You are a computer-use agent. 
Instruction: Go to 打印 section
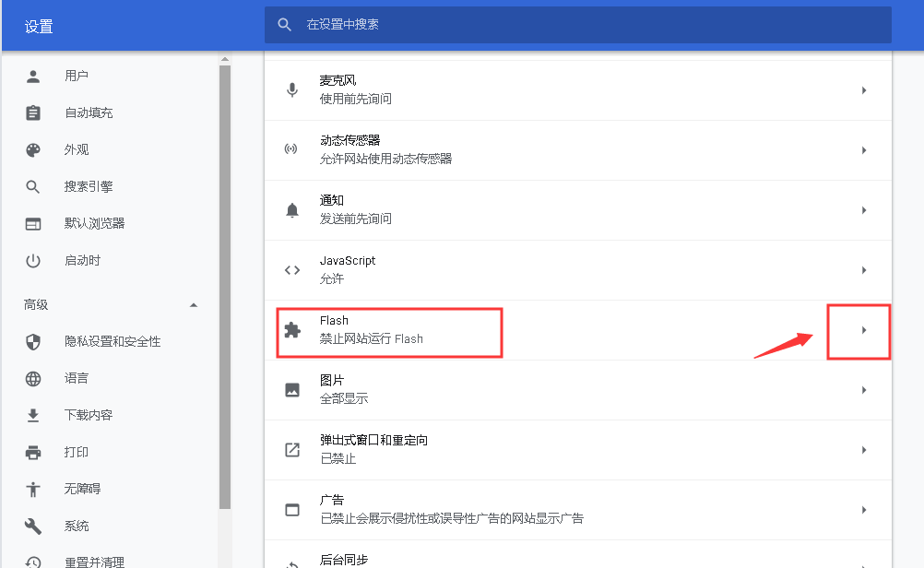point(77,453)
